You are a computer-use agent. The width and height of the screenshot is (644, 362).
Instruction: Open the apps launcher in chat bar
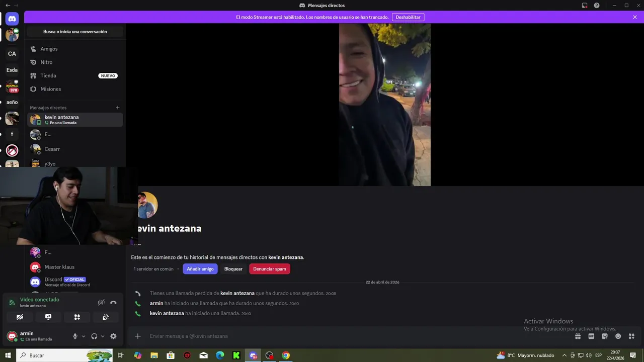click(x=631, y=336)
